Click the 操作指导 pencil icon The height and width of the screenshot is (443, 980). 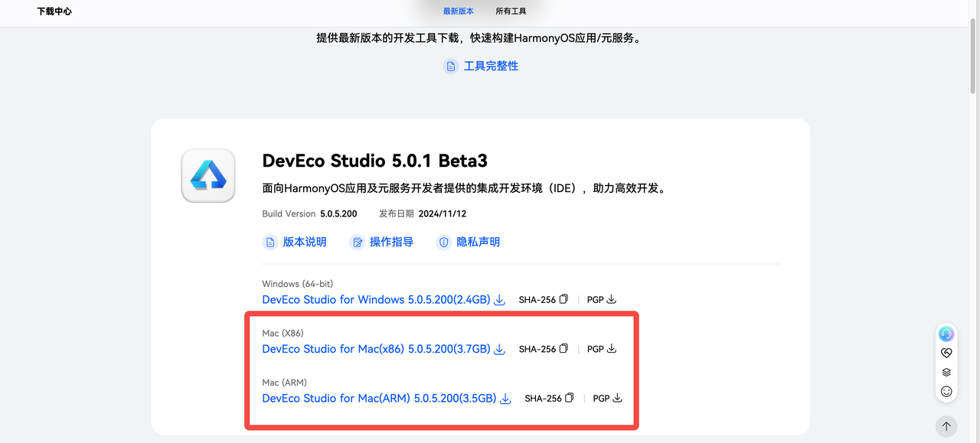pyautogui.click(x=357, y=242)
